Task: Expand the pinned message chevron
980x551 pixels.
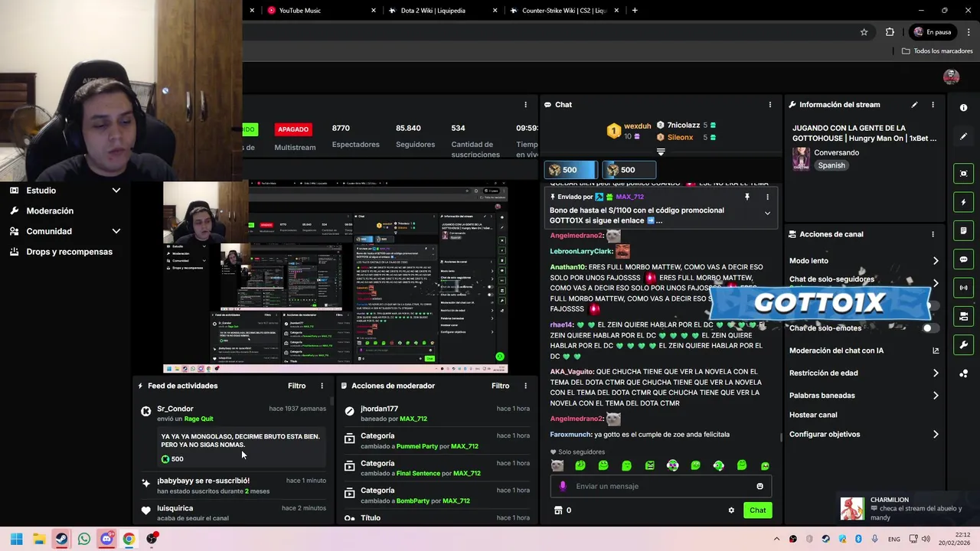Action: (767, 214)
